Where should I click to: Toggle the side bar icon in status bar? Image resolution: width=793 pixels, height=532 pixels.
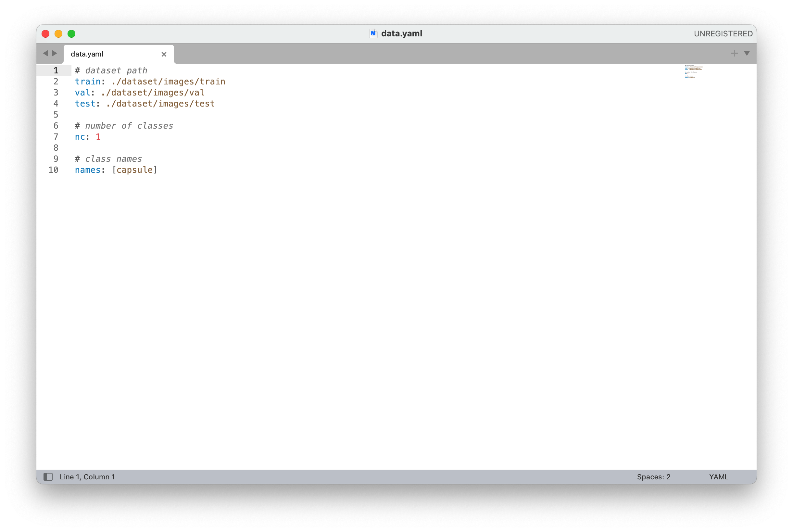point(48,477)
